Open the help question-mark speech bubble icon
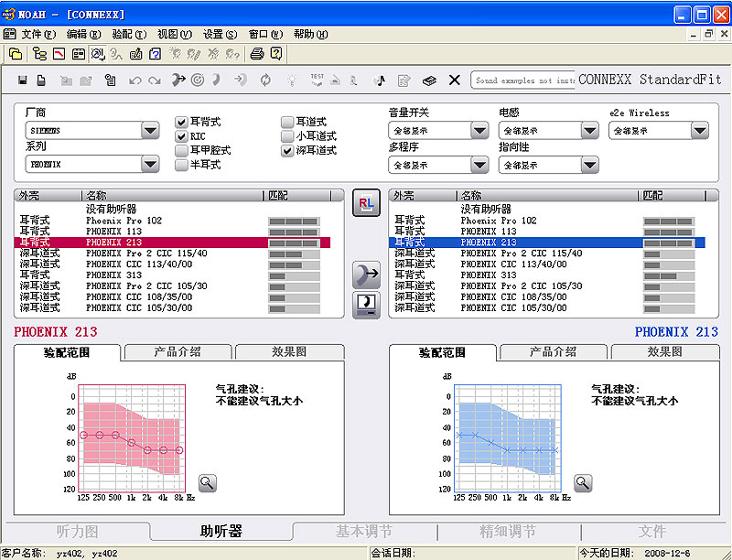Screen dimensions: 732x560 276,54
